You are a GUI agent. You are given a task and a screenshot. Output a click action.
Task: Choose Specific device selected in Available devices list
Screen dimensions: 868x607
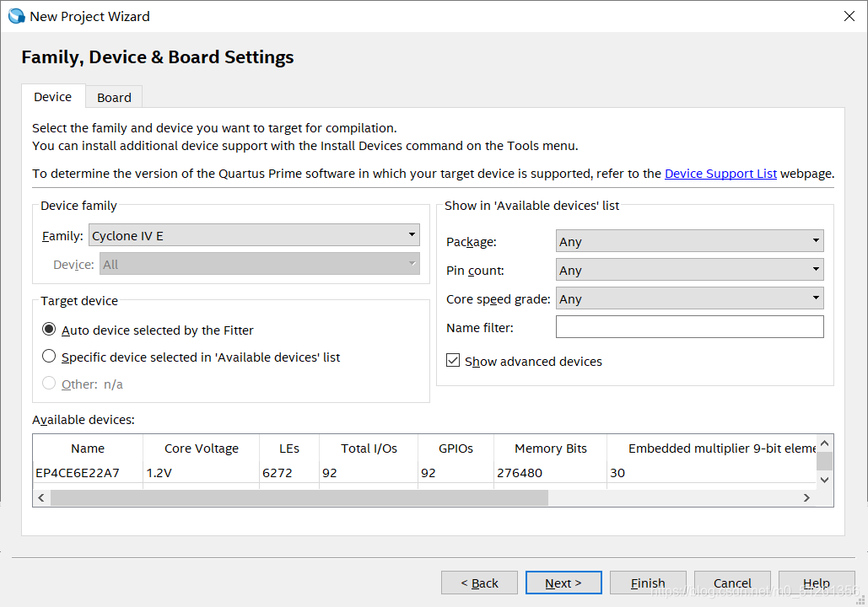pyautogui.click(x=49, y=357)
